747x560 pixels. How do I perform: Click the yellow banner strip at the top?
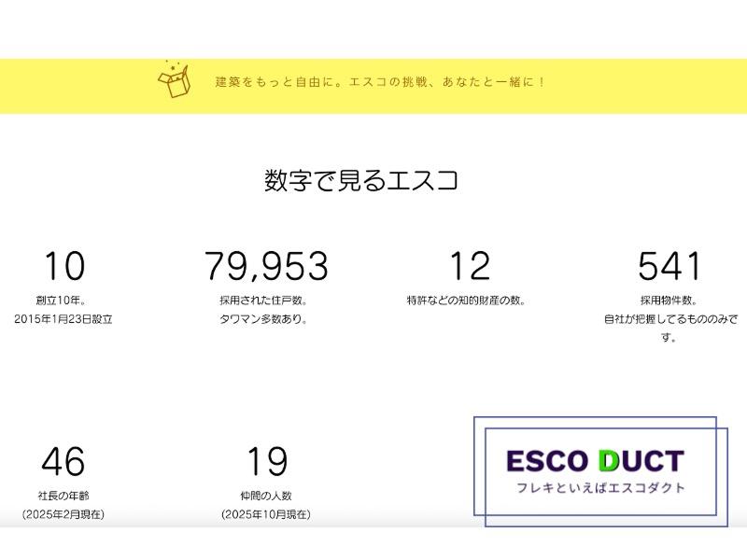point(373,83)
